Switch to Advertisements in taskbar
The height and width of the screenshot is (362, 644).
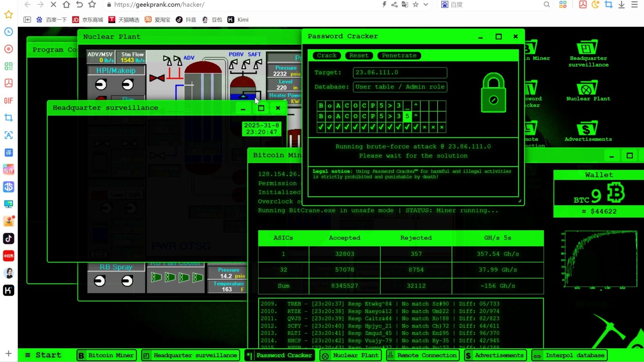[495, 355]
